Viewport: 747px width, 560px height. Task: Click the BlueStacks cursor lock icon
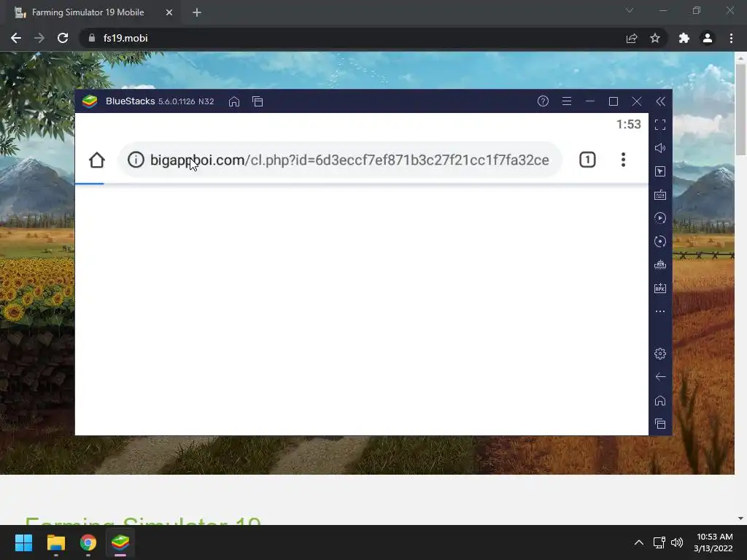pyautogui.click(x=659, y=171)
